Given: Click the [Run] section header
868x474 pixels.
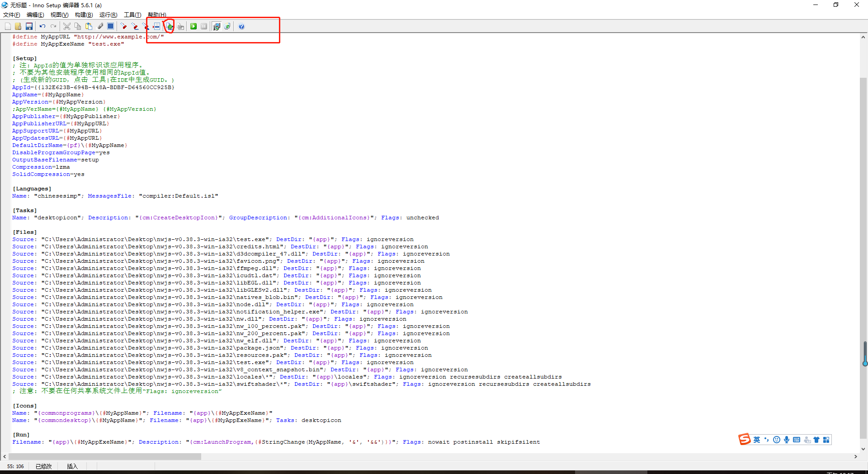Looking at the screenshot, I should tap(21, 435).
